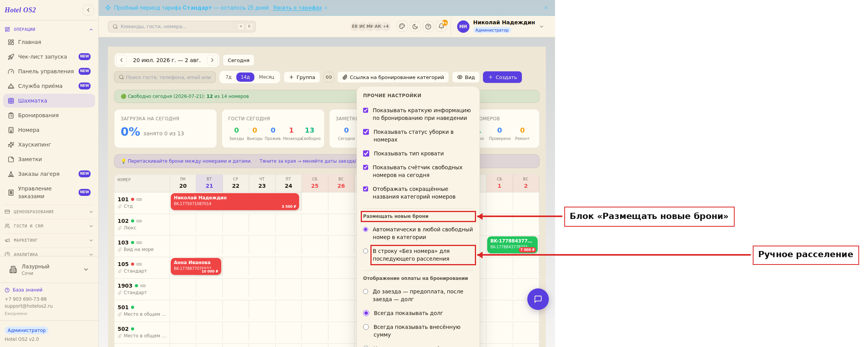
Task: Uncheck "Показывать тип кровати" checkbox
Action: click(366, 153)
